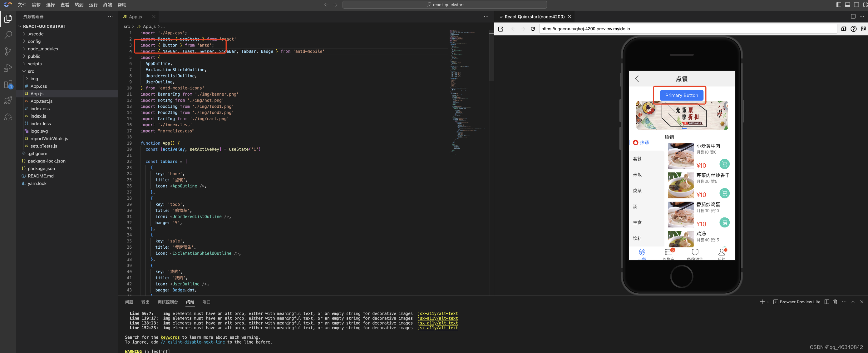868x353 pixels.
Task: Open terminal panel more actions
Action: click(844, 302)
